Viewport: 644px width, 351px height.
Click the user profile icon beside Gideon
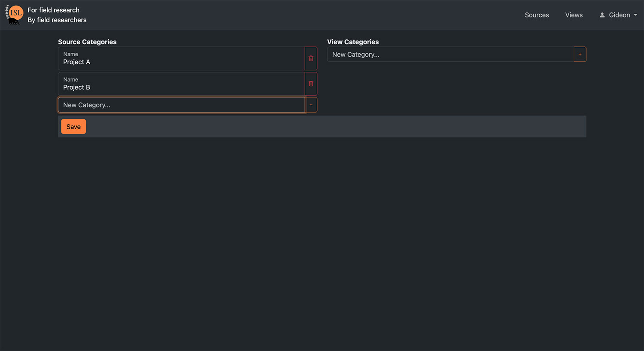[602, 15]
